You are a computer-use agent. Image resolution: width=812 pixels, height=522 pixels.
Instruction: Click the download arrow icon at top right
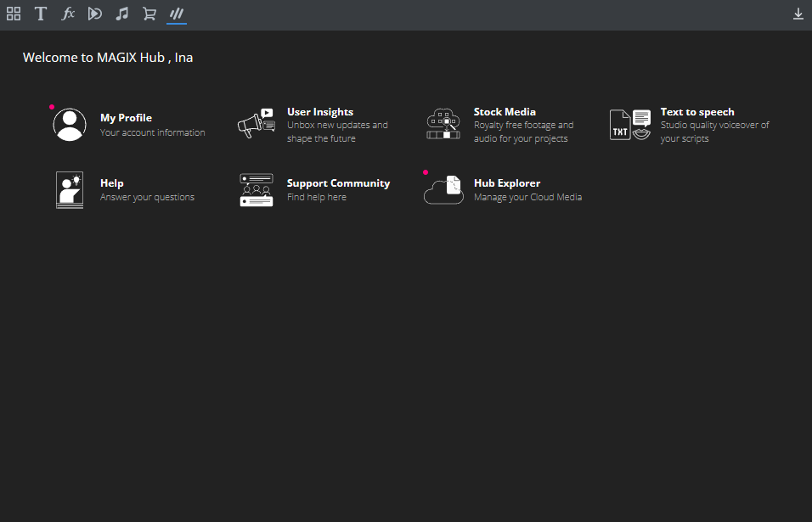tap(798, 14)
